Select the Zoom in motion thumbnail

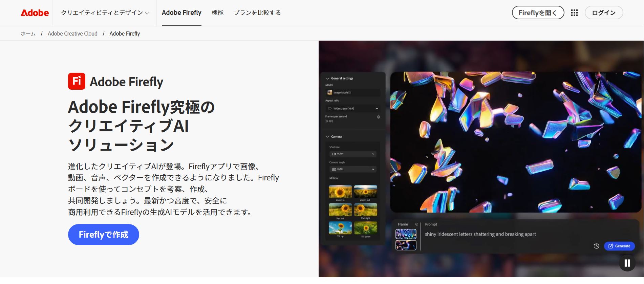click(340, 192)
